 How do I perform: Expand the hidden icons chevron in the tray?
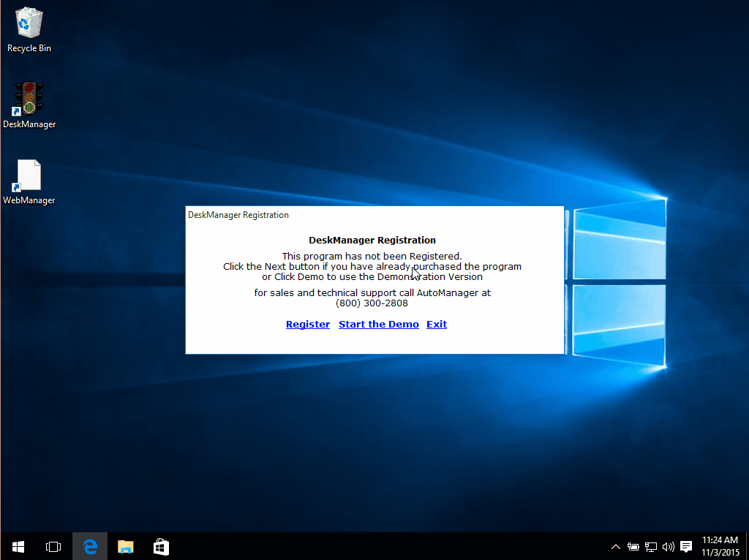[x=615, y=546]
